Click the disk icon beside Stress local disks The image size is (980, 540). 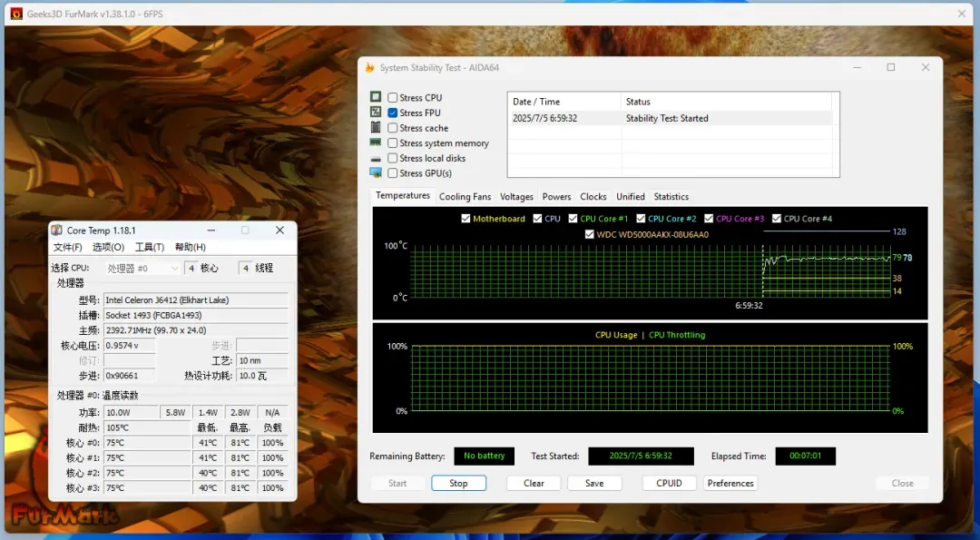tap(376, 159)
